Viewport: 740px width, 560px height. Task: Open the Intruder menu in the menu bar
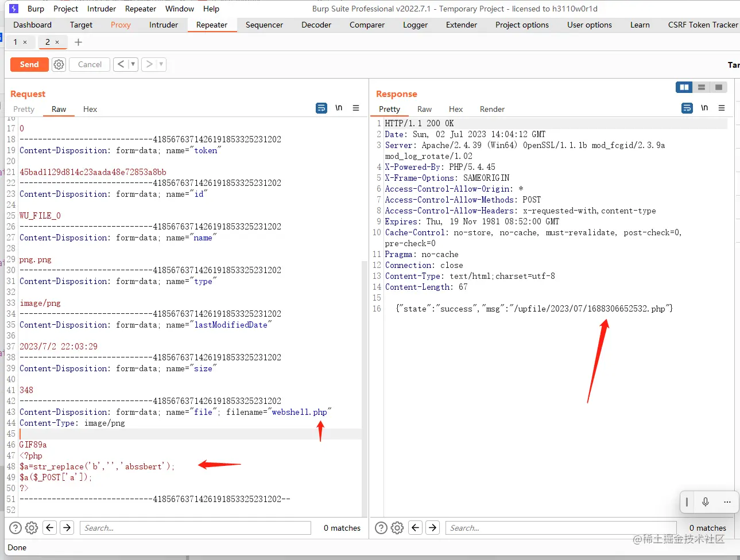tap(102, 9)
